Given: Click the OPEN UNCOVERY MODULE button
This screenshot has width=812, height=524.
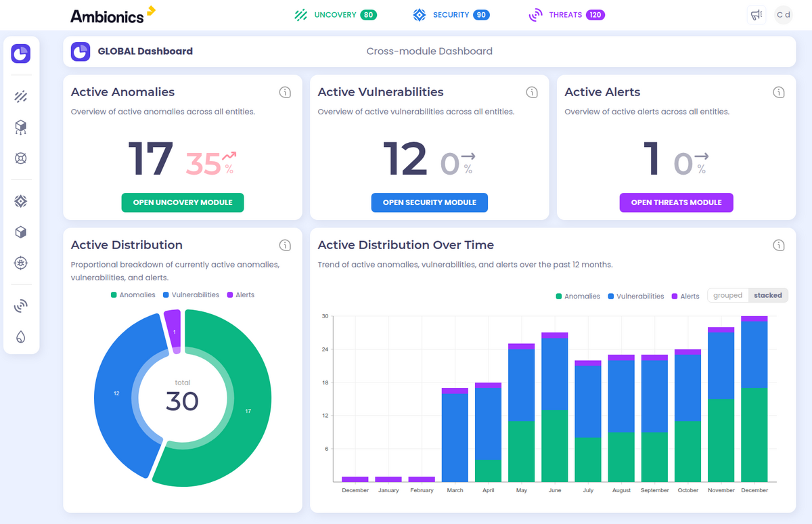Looking at the screenshot, I should coord(183,202).
